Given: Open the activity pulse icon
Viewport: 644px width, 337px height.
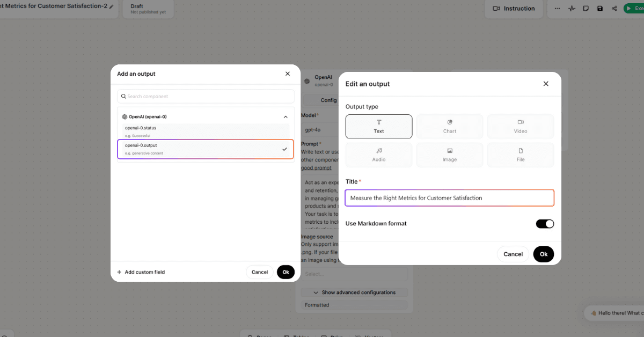Looking at the screenshot, I should [572, 9].
